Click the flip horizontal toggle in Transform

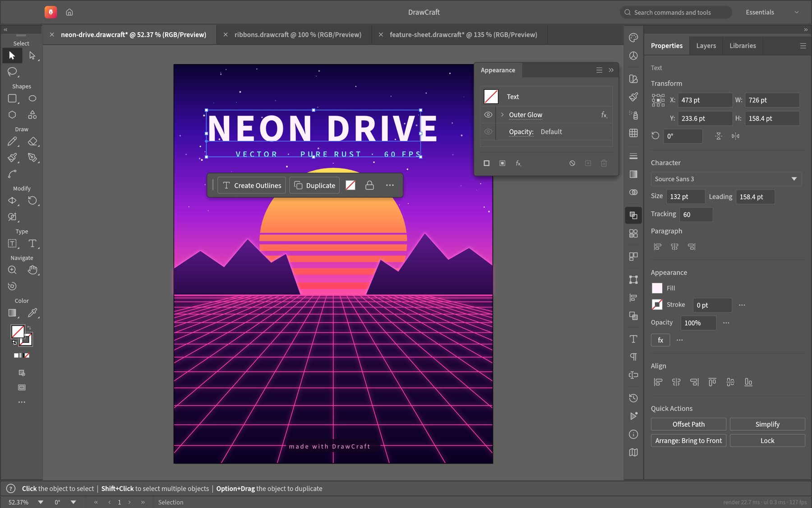[735, 136]
